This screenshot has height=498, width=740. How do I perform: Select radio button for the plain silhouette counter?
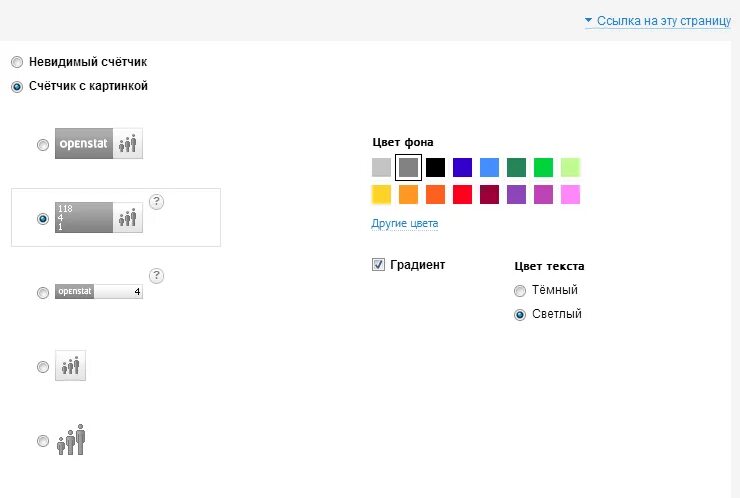pos(42,441)
